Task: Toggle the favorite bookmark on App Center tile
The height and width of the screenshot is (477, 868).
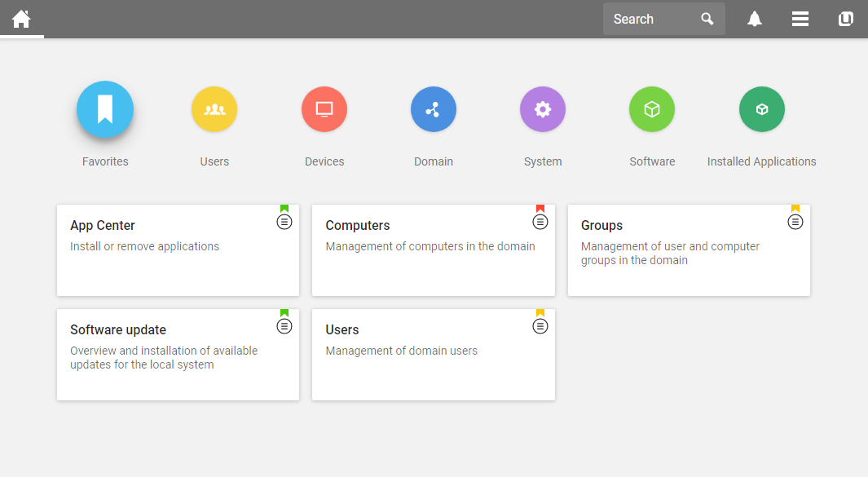Action: click(x=284, y=210)
